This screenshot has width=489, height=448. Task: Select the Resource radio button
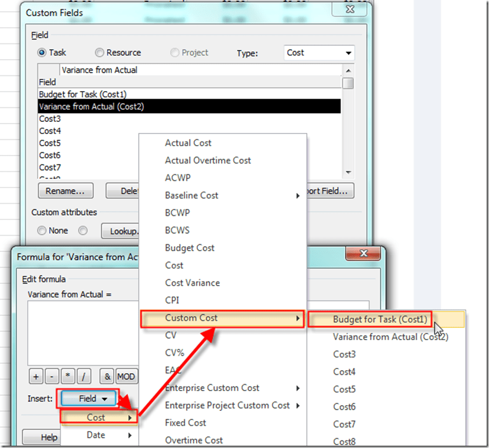pyautogui.click(x=99, y=53)
